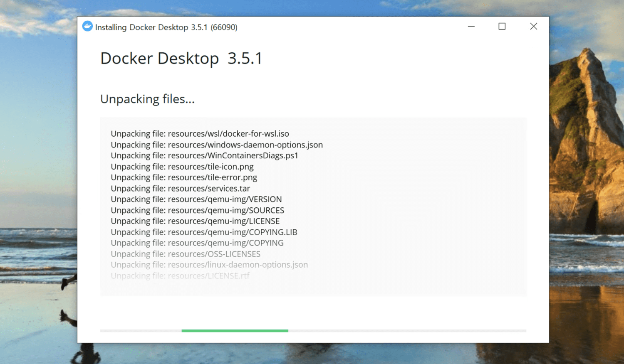Select the tile-error.png log line
The image size is (624, 364).
184,177
